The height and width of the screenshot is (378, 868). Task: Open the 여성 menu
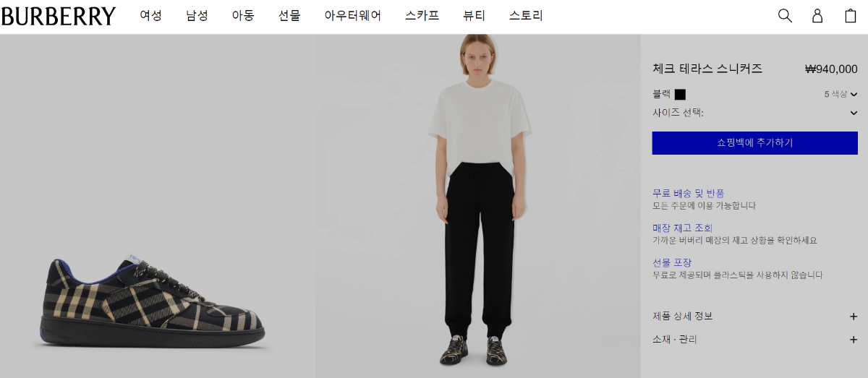(x=151, y=16)
